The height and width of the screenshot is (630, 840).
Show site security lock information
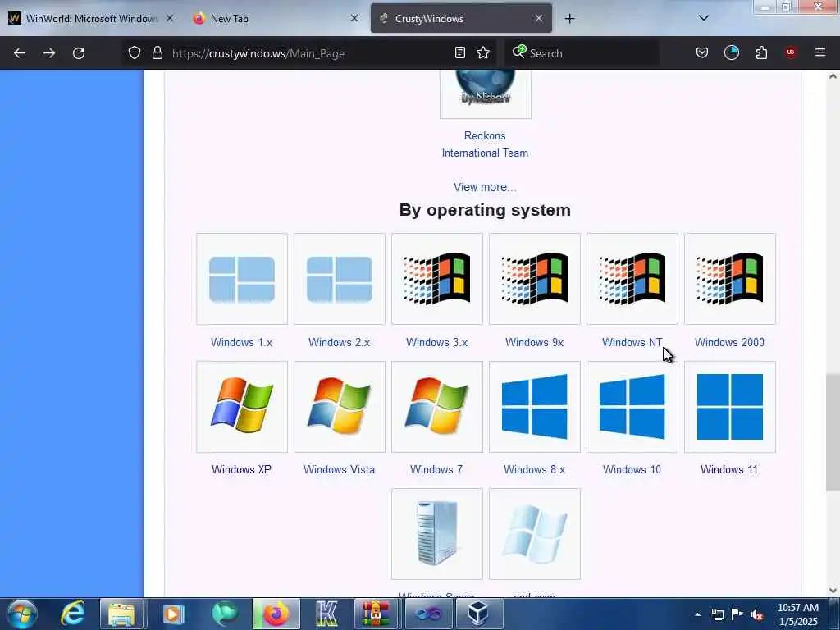(157, 52)
